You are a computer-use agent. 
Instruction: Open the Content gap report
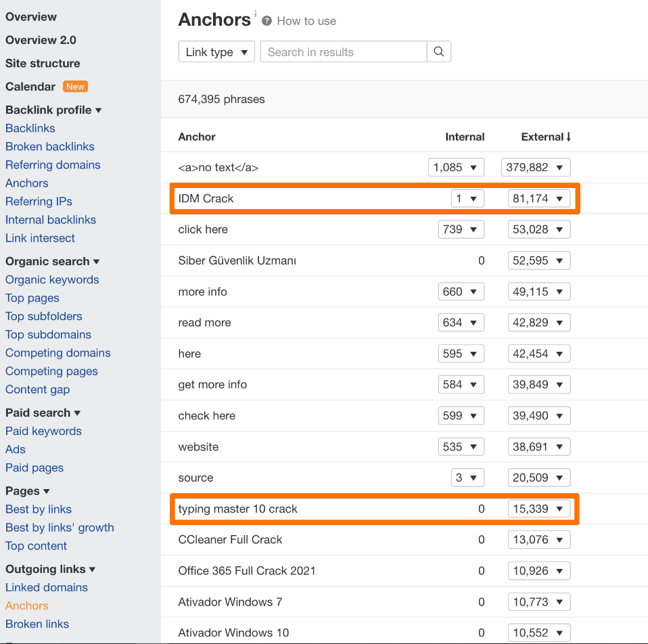click(x=38, y=390)
